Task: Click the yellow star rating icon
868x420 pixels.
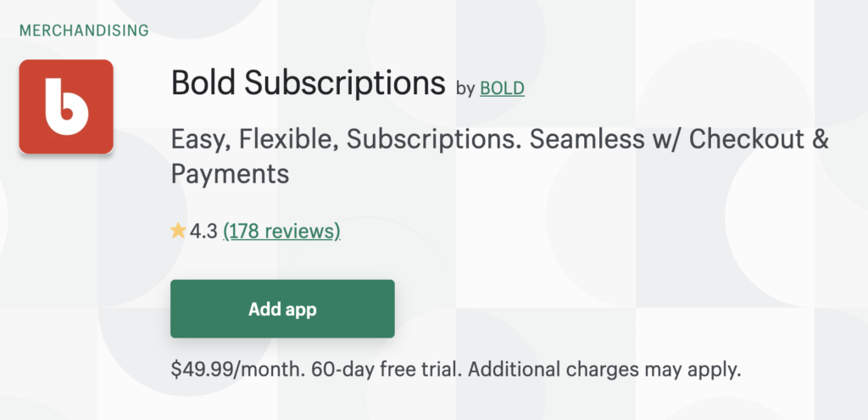Action: pos(178,231)
